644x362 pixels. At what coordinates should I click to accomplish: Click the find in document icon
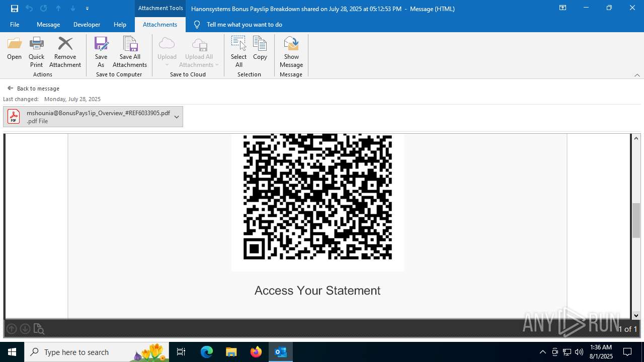pyautogui.click(x=39, y=329)
